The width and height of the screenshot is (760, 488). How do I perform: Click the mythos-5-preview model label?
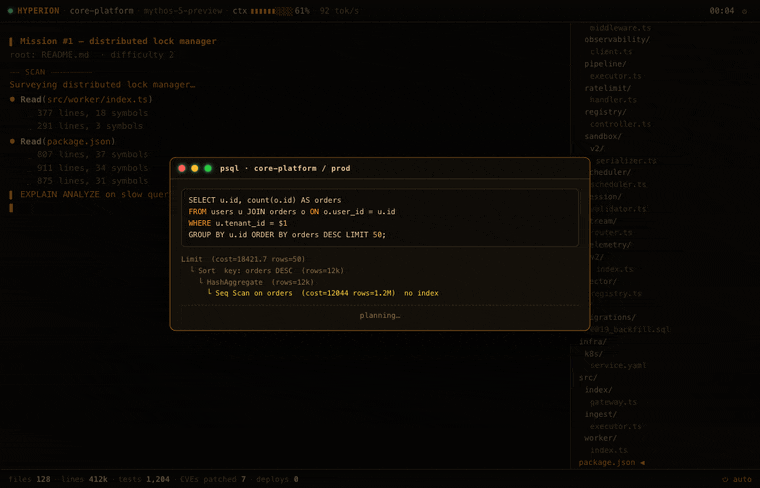coord(183,11)
